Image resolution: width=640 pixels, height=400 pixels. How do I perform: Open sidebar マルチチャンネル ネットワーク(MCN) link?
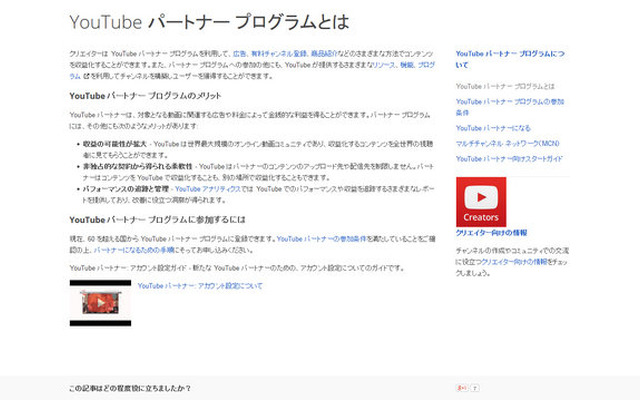(507, 143)
